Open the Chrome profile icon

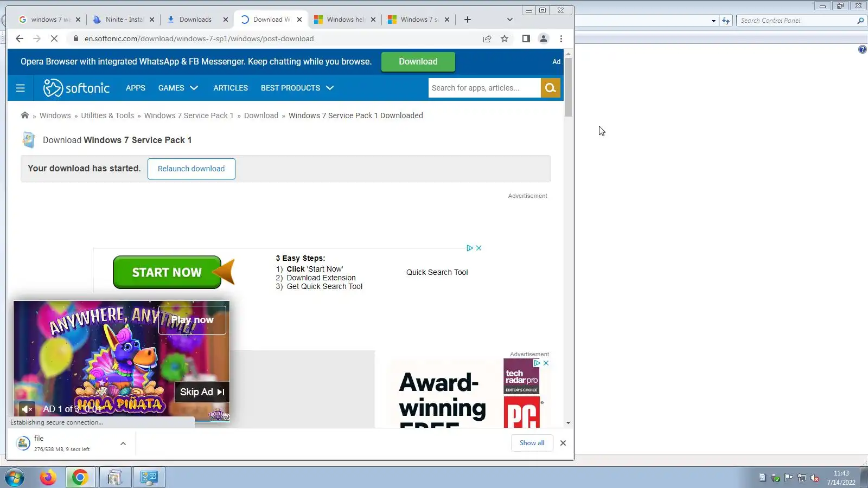(x=543, y=38)
